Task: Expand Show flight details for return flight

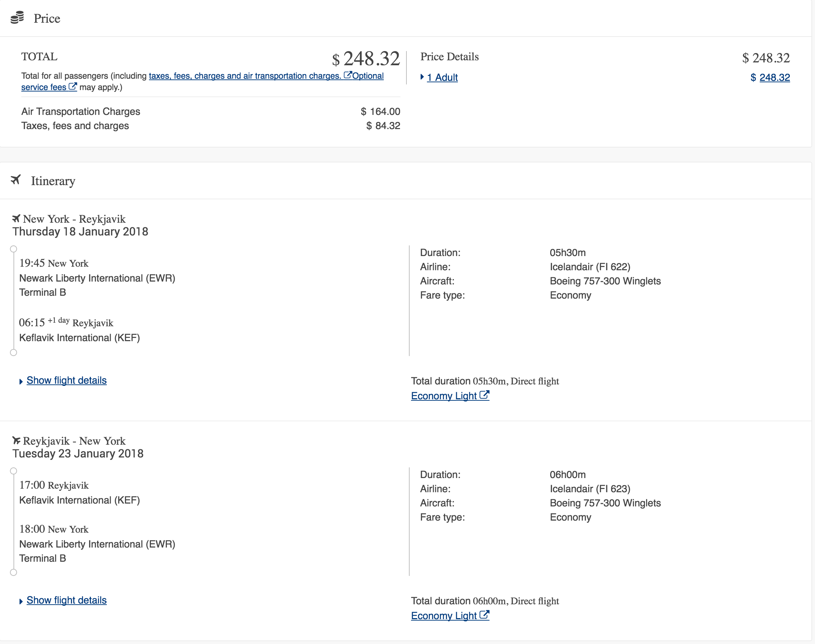Action: click(x=66, y=600)
